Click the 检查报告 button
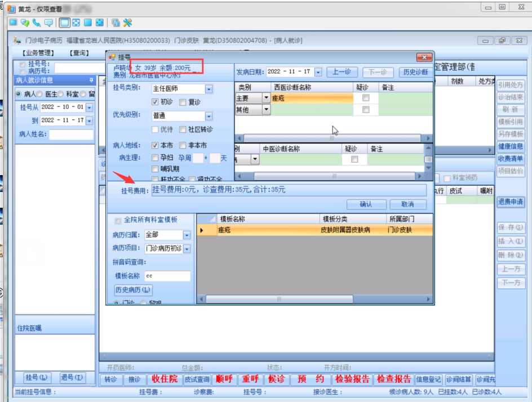The height and width of the screenshot is (402, 532). (x=394, y=379)
